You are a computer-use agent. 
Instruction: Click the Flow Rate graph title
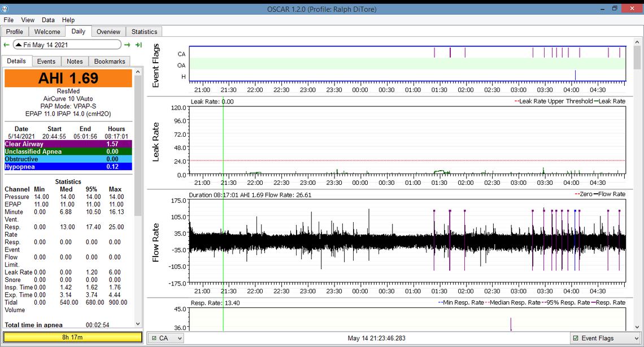tap(156, 242)
